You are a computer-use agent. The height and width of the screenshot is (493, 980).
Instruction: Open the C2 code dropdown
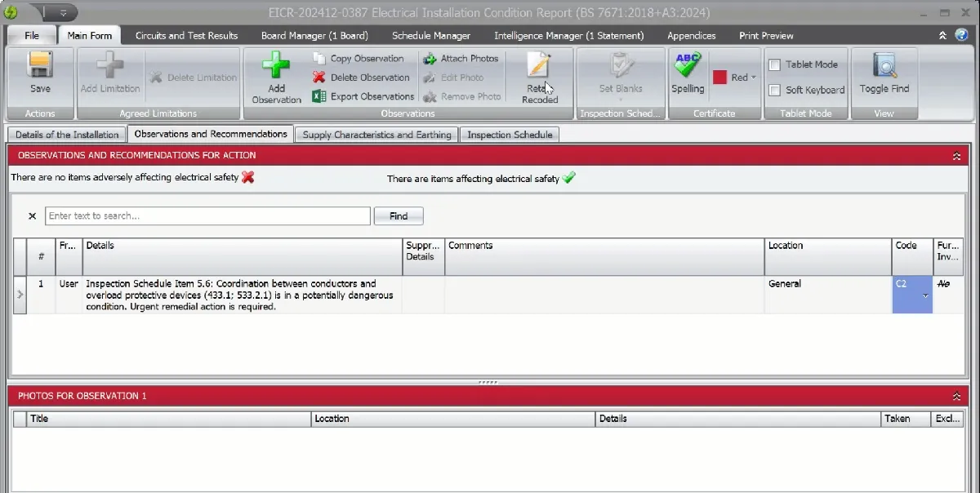click(925, 296)
